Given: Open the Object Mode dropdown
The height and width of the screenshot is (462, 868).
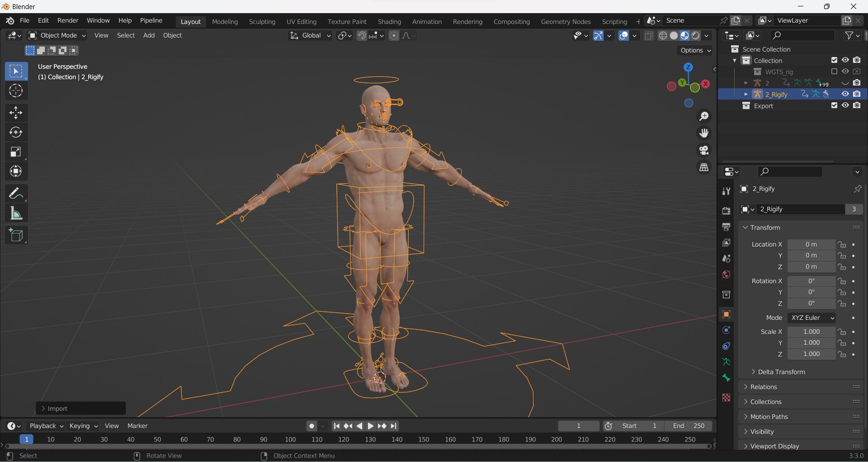Looking at the screenshot, I should coord(57,36).
